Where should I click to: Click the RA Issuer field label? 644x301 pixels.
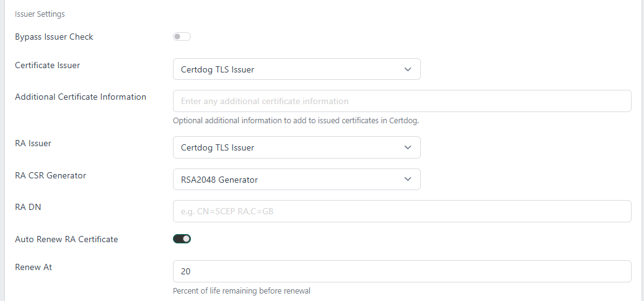pyautogui.click(x=33, y=143)
